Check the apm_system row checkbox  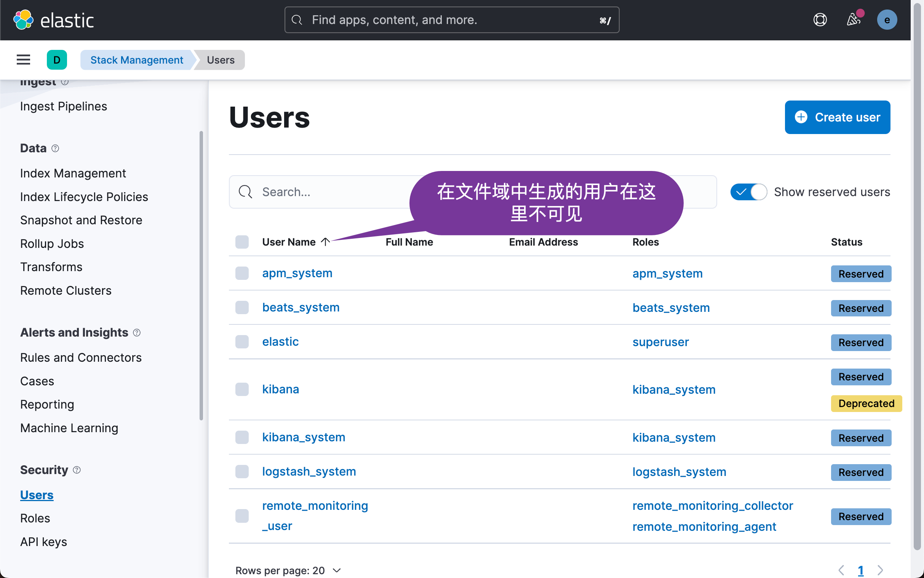point(242,273)
